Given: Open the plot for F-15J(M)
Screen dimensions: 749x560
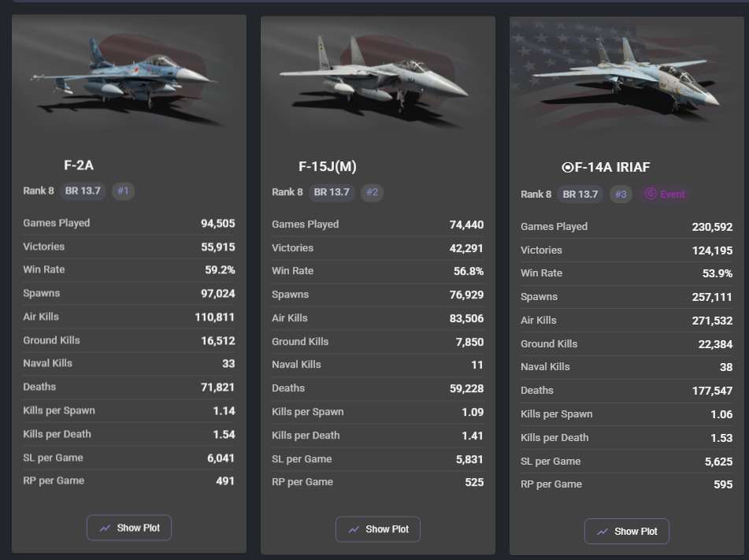Looking at the screenshot, I should [378, 529].
